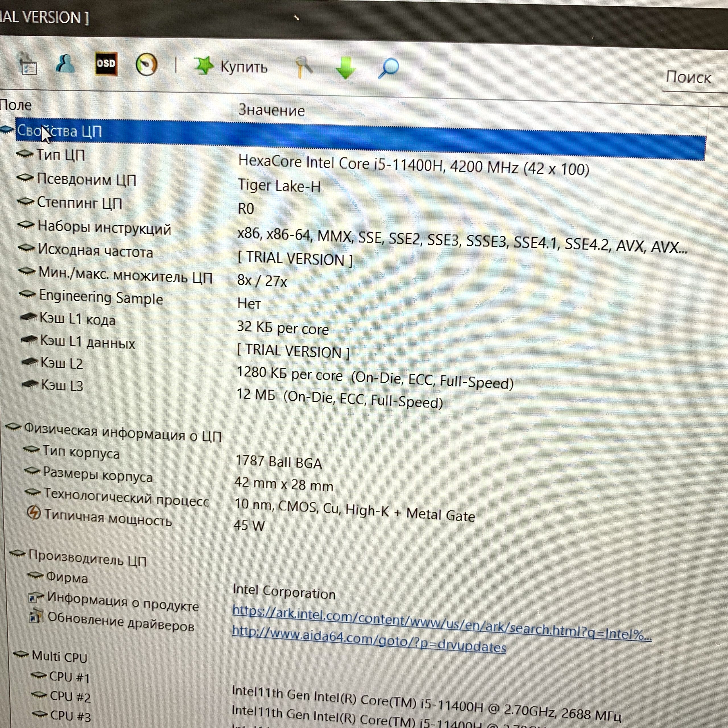
Task: Click the sensor gauge toolbar icon
Action: [146, 65]
